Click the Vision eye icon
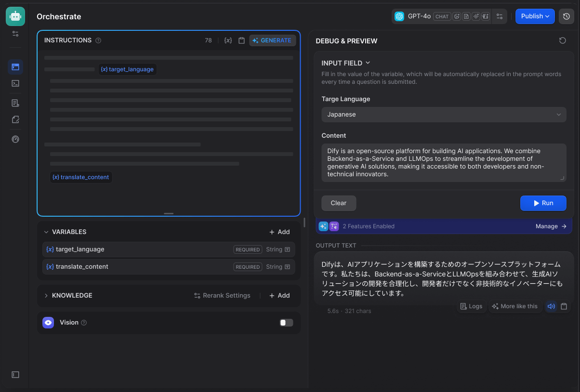The image size is (580, 392). click(48, 323)
